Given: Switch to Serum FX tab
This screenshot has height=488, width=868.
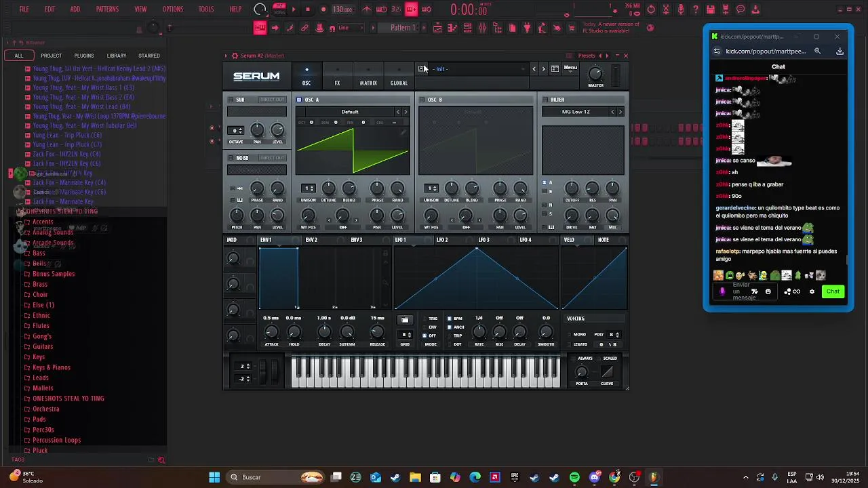Looking at the screenshot, I should [337, 77].
